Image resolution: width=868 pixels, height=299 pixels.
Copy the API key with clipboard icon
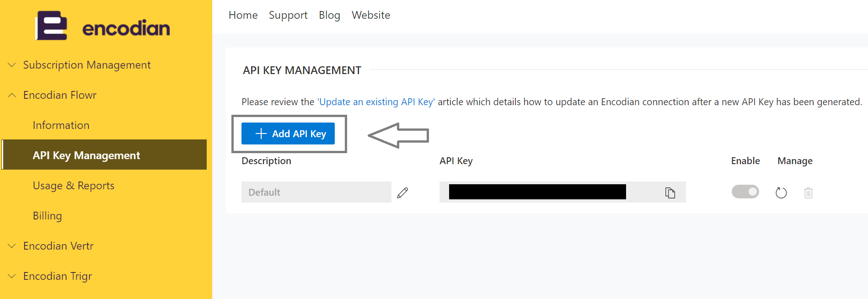point(670,193)
